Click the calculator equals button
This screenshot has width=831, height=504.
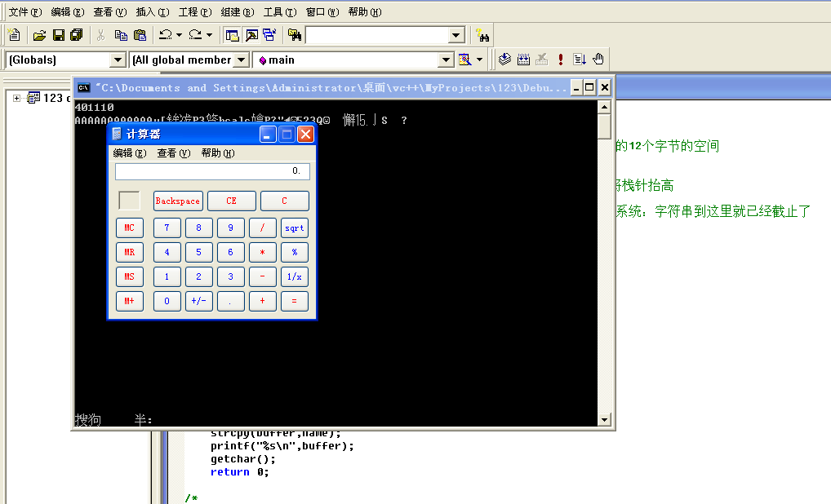click(294, 301)
